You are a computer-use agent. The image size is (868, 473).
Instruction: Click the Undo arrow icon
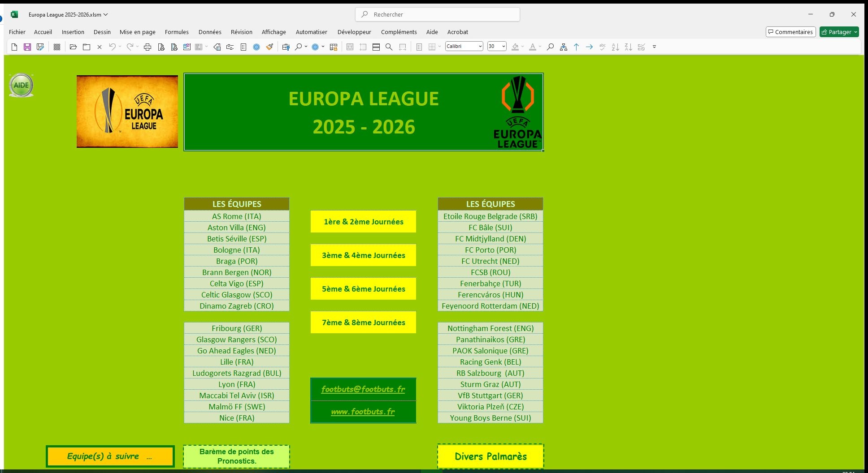coord(112,47)
